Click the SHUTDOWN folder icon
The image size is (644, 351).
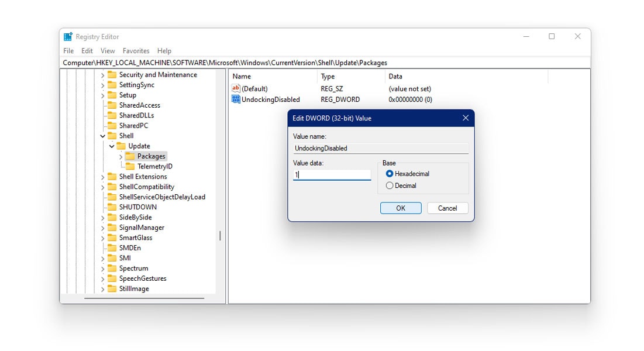click(x=112, y=207)
